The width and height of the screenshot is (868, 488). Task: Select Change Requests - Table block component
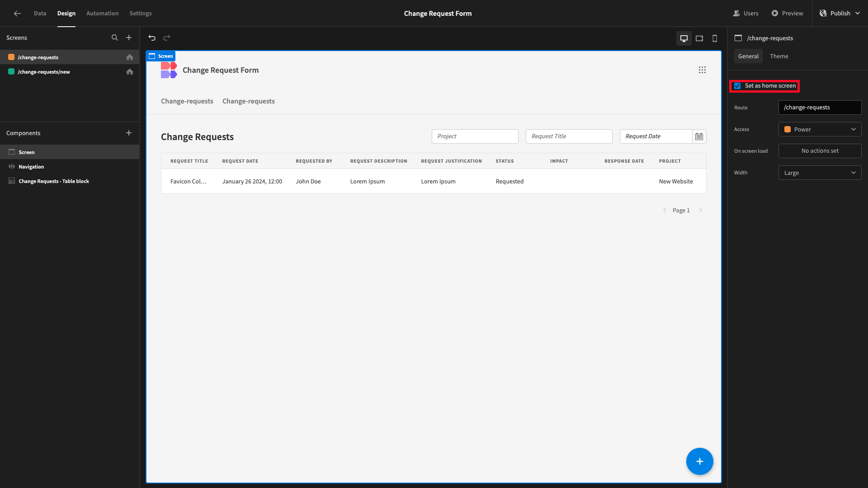tap(70, 181)
